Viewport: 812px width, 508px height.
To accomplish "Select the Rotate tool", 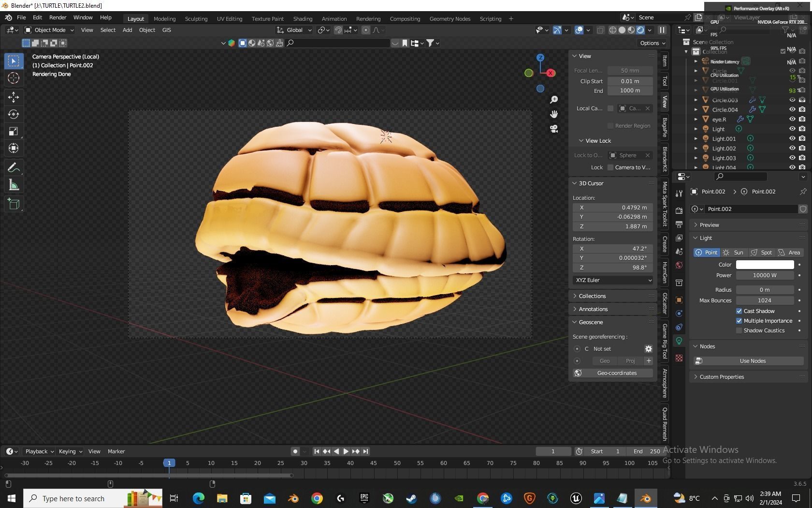I will (14, 114).
